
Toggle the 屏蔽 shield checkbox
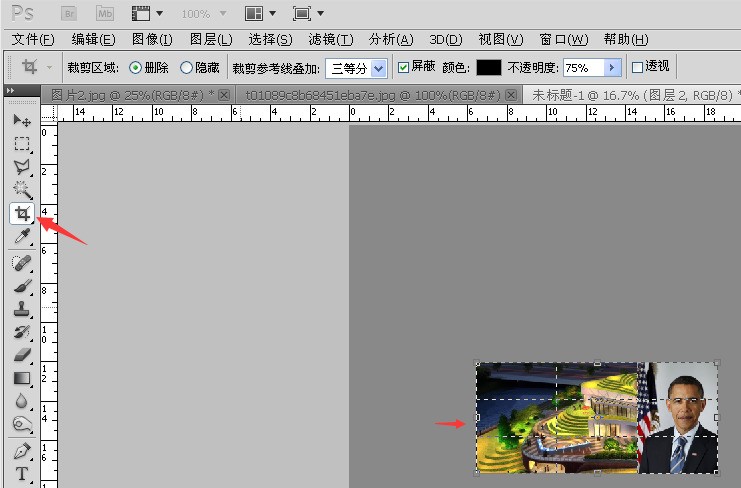click(x=403, y=68)
